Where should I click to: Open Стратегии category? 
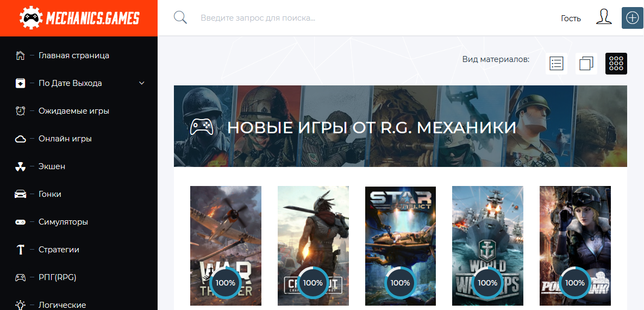[59, 250]
